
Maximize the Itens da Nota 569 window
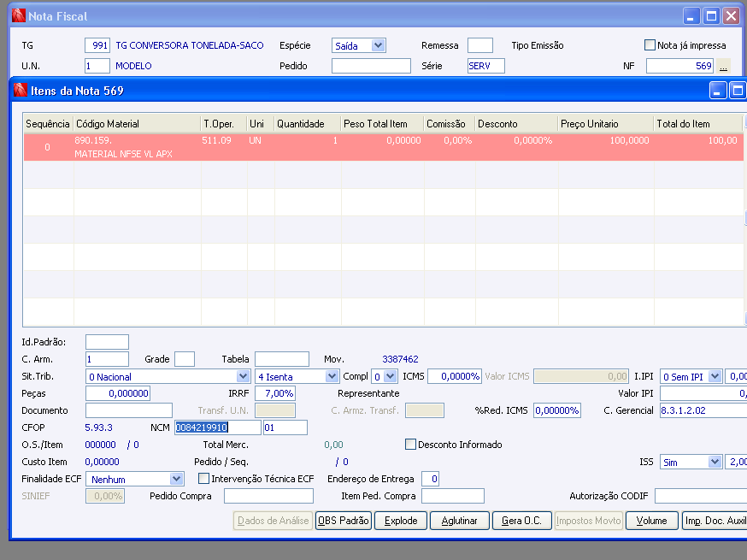click(x=738, y=90)
